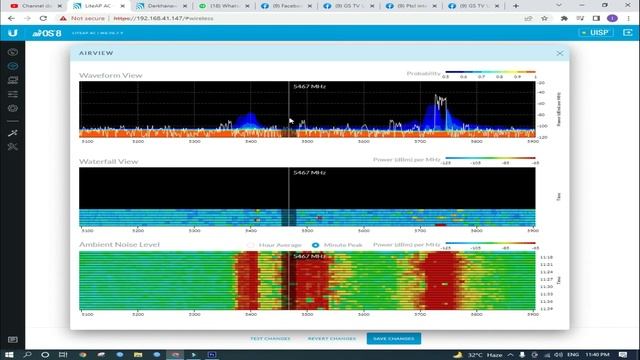Image resolution: width=640 pixels, height=360 pixels.
Task: Switch to the first Facebook browser tab
Action: (286, 6)
